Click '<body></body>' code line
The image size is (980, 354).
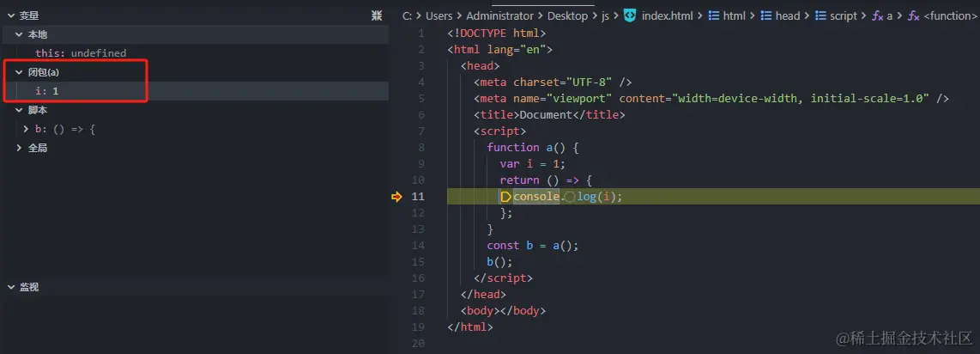pyautogui.click(x=503, y=310)
